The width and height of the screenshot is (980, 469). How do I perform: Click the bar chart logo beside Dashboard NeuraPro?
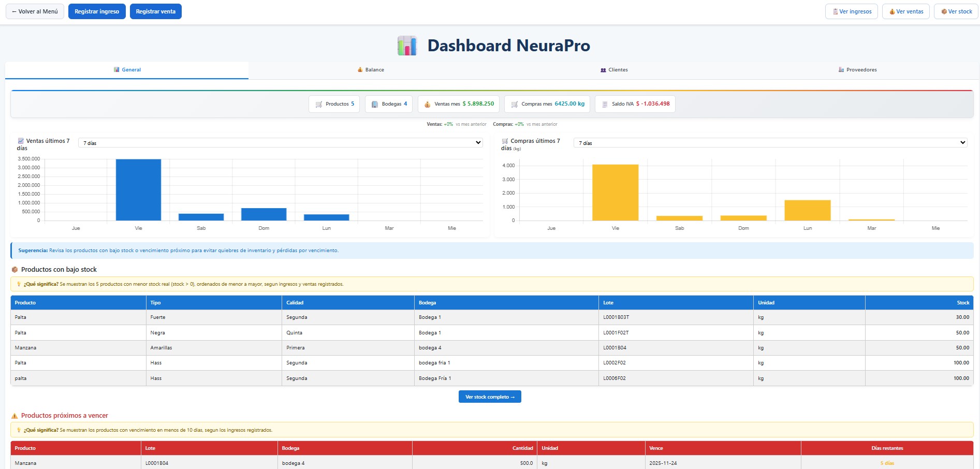(x=407, y=46)
